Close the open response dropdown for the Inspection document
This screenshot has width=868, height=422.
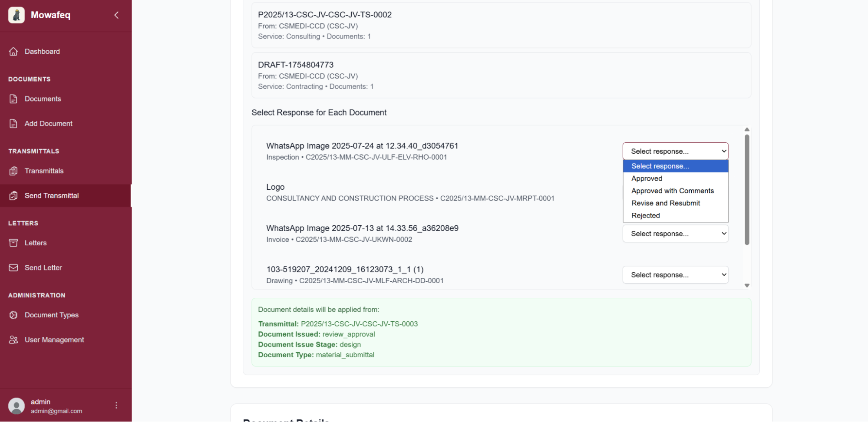[675, 152]
